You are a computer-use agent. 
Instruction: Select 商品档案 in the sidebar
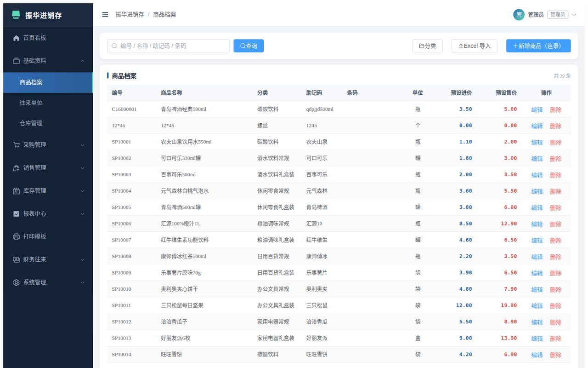click(x=48, y=82)
